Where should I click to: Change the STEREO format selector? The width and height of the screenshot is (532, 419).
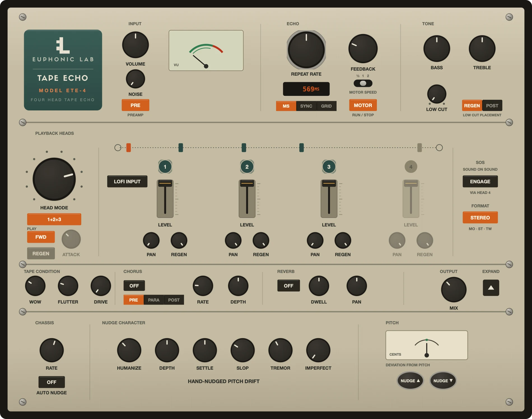pyautogui.click(x=480, y=217)
